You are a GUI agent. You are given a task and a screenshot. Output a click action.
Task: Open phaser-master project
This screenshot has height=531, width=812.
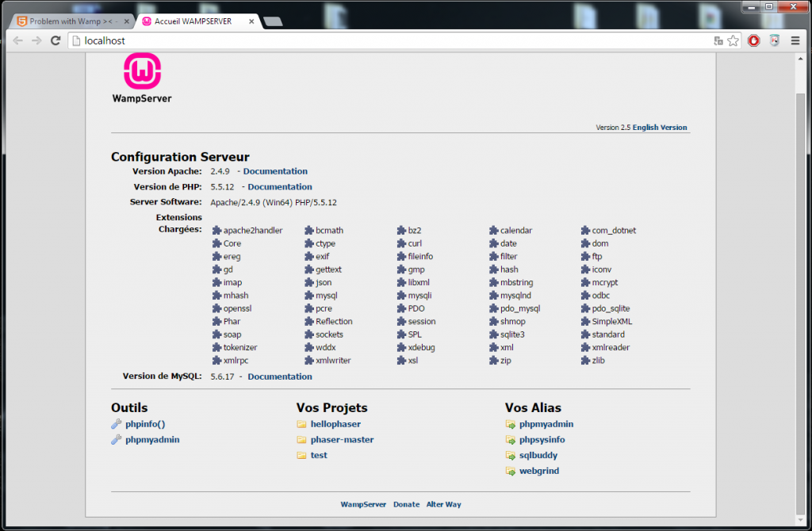(x=342, y=439)
